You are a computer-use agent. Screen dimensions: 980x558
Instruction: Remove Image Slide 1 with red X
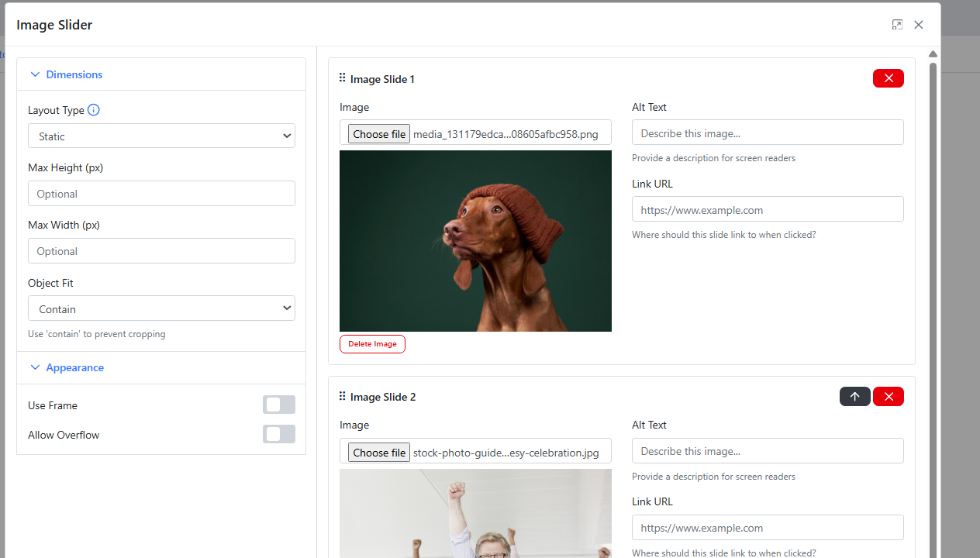888,78
